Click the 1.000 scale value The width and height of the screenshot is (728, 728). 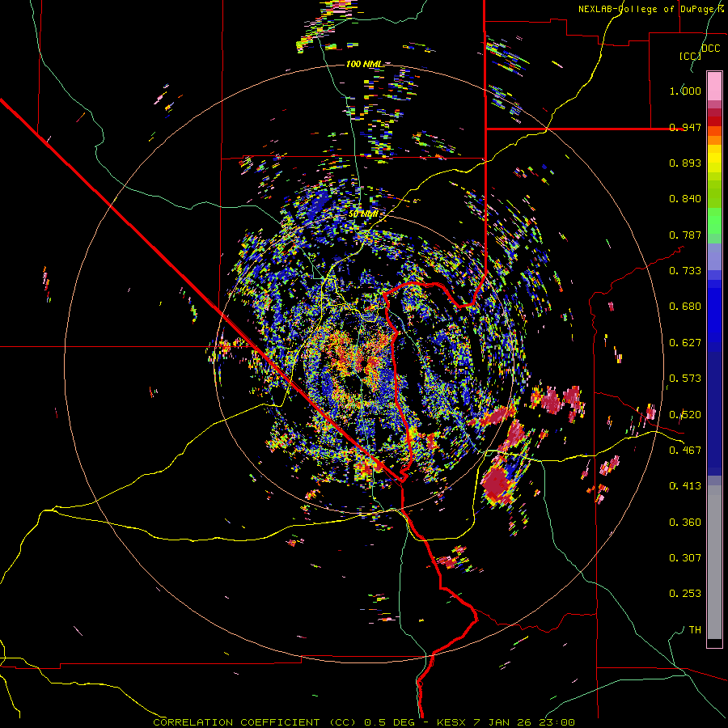pyautogui.click(x=685, y=91)
